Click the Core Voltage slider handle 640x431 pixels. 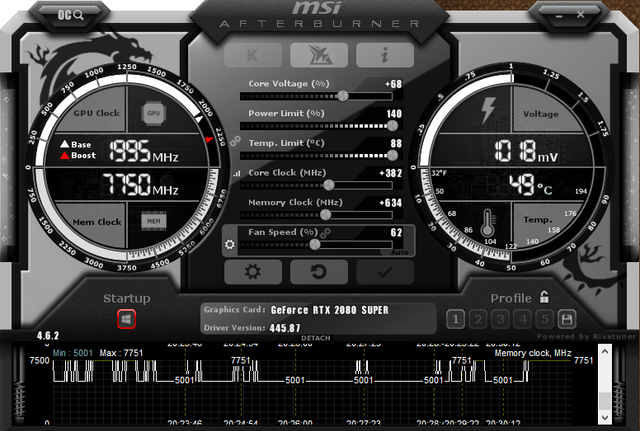pos(343,96)
